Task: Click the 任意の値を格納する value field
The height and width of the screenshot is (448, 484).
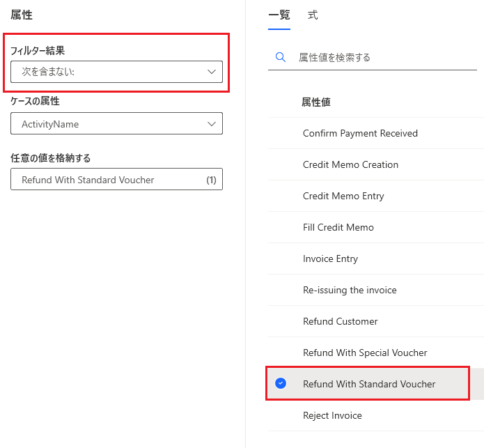Action: click(116, 179)
